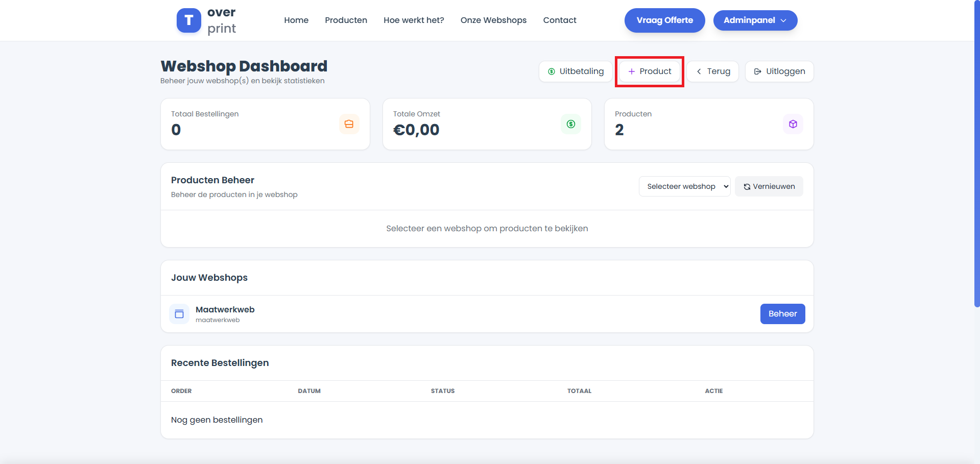Navigate to Onze Webshops
Viewport: 980px width, 464px height.
(493, 20)
